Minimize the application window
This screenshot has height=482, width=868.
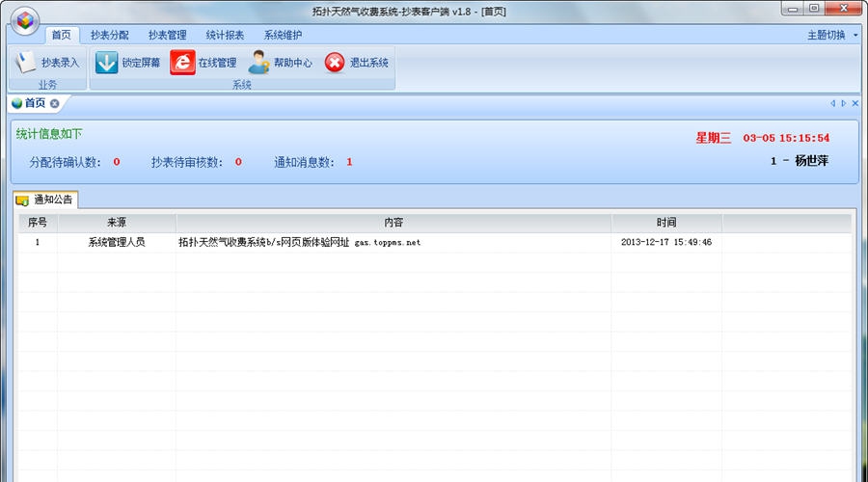click(x=793, y=9)
